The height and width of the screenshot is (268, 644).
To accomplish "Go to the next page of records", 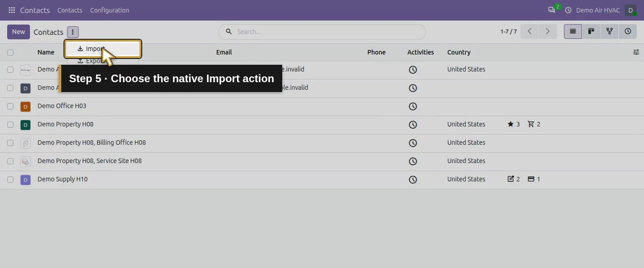I will tap(547, 31).
